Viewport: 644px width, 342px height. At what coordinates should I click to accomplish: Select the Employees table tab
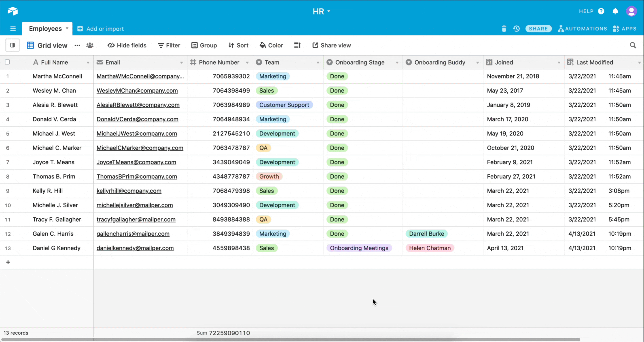(45, 29)
